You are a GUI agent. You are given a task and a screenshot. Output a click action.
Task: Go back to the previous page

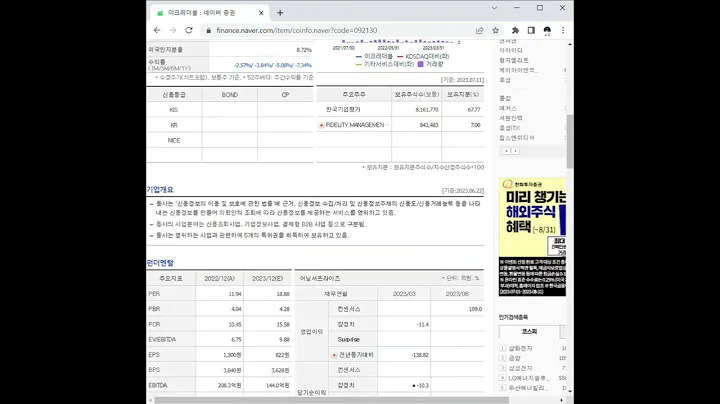tap(157, 30)
